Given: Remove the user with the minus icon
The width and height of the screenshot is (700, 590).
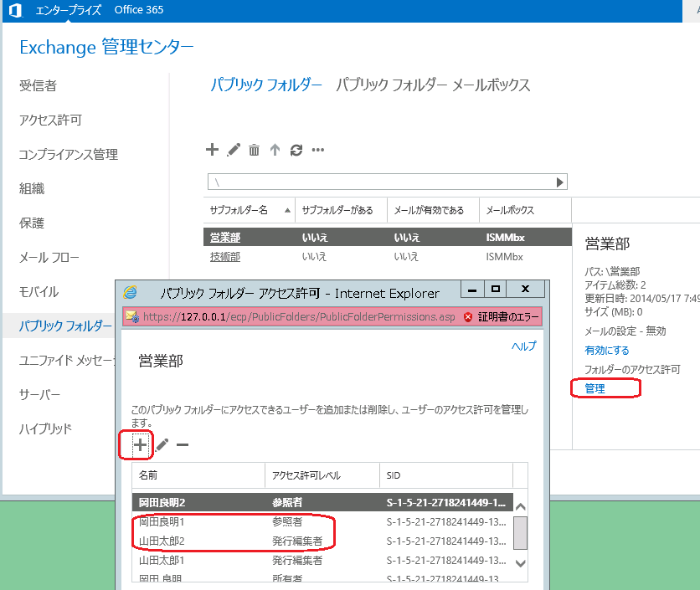Looking at the screenshot, I should (x=182, y=445).
